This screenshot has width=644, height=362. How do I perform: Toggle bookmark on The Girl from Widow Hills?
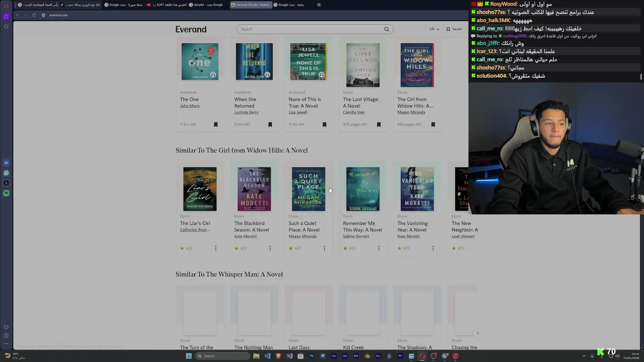(x=433, y=125)
